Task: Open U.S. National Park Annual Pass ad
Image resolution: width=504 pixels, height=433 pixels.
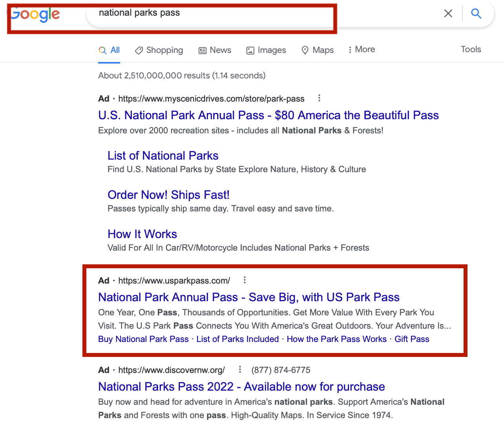Action: [x=268, y=115]
